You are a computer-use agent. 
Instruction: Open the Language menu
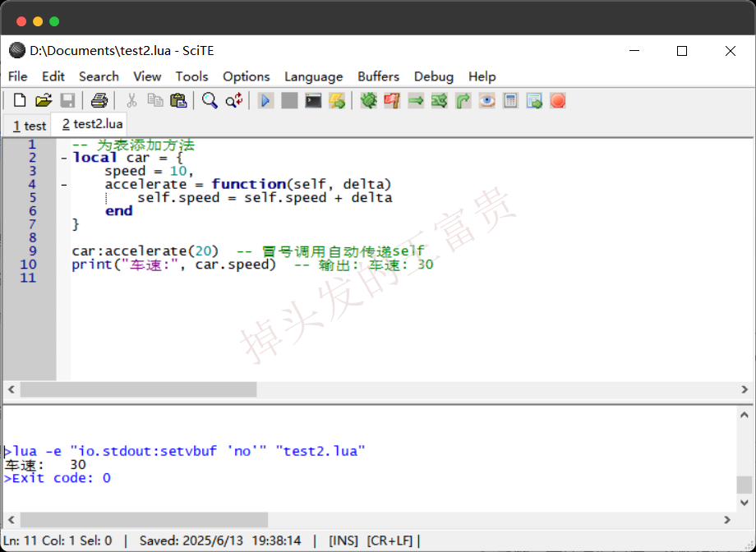click(313, 76)
